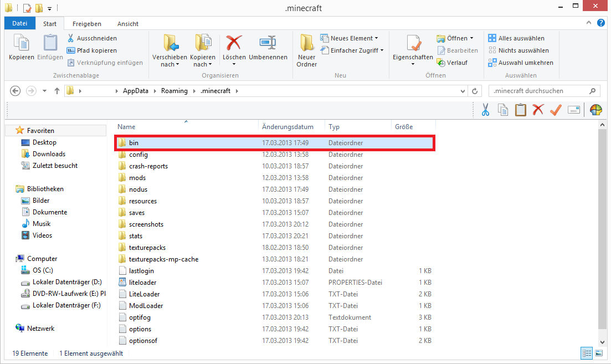Switch to details view icon
This screenshot has height=364, width=611.
point(587,353)
